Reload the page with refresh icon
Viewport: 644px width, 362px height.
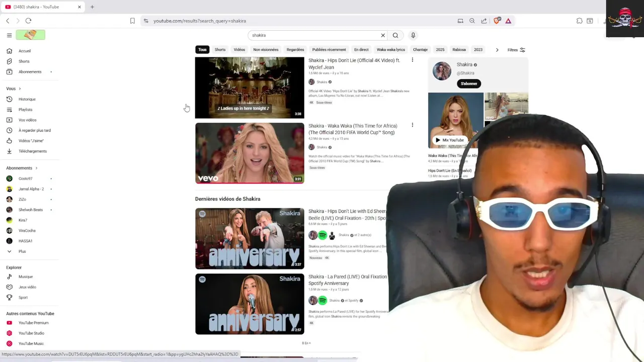(28, 21)
